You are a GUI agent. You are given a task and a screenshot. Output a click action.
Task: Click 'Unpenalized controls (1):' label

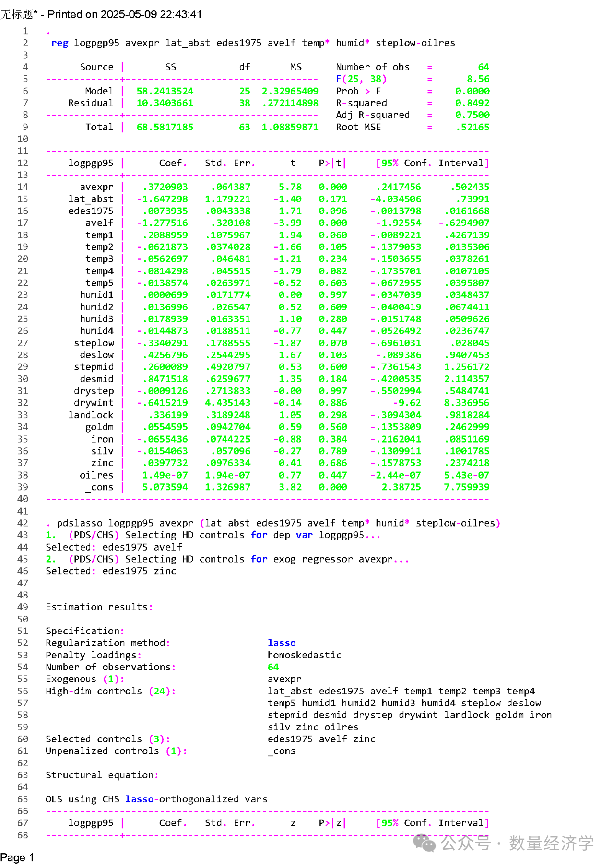pyautogui.click(x=117, y=751)
